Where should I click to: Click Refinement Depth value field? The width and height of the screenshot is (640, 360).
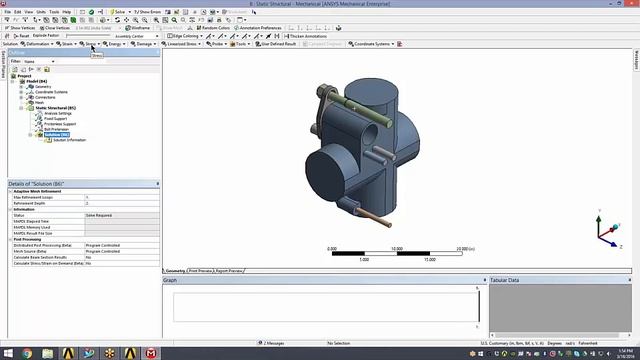(x=122, y=203)
